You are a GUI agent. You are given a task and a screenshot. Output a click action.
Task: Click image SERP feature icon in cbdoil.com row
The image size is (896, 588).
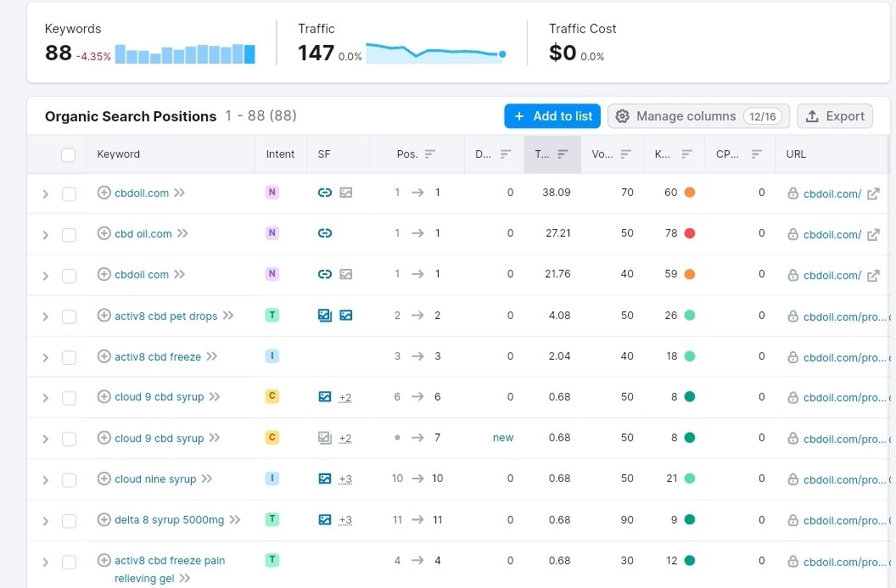tap(345, 193)
